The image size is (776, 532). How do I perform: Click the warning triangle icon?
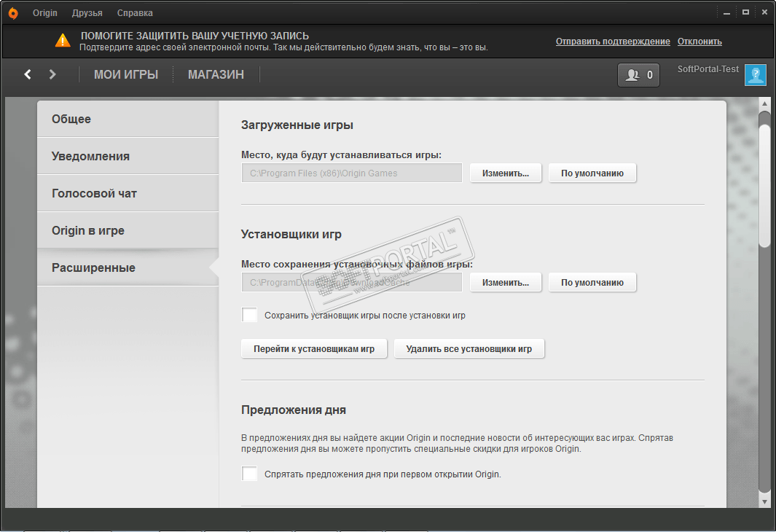click(63, 41)
